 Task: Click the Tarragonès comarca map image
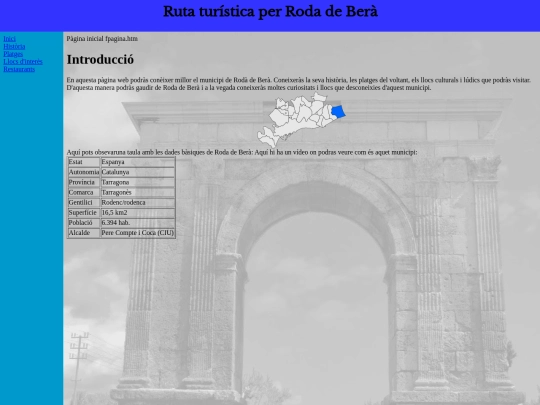301,120
